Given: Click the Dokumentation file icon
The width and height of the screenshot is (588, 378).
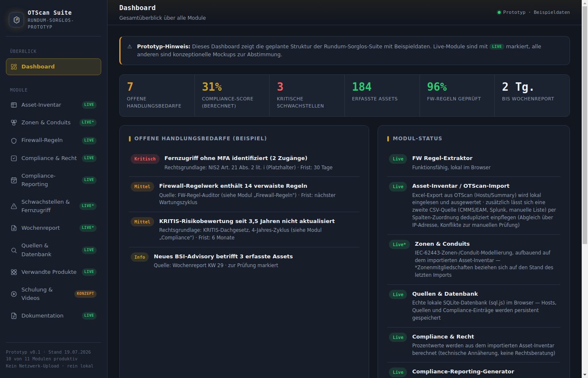Looking at the screenshot, I should click(14, 316).
